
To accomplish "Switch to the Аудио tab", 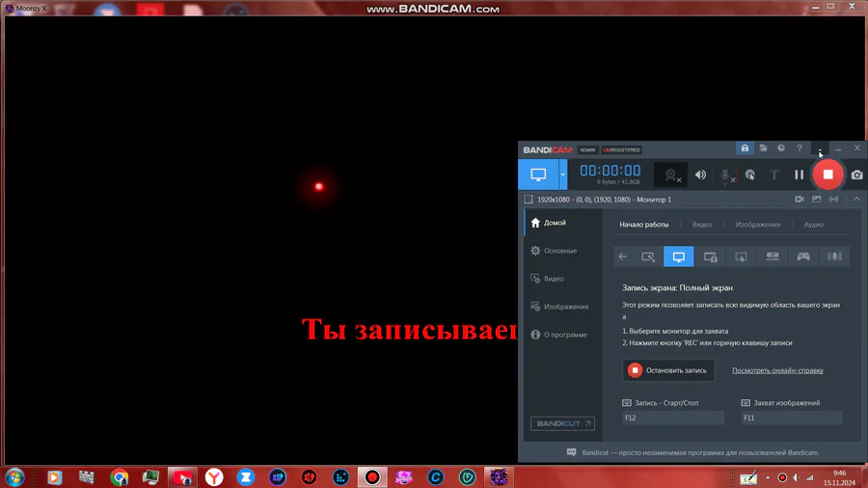I will point(814,225).
